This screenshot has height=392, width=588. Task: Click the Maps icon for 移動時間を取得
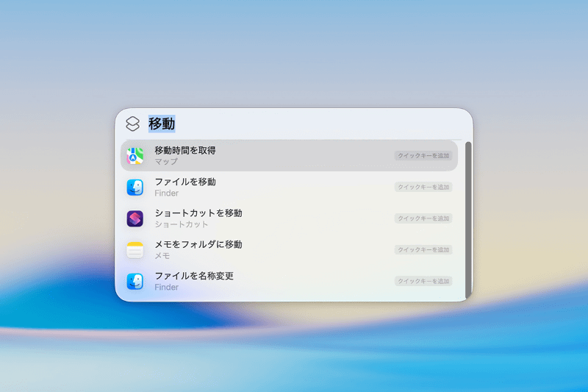(x=135, y=156)
